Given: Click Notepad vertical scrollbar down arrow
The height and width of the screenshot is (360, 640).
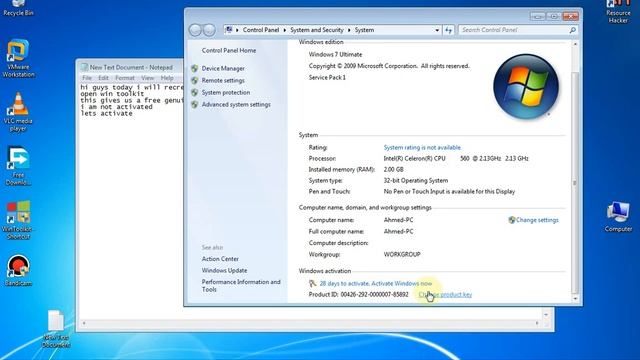Looking at the screenshot, I should tap(546, 315).
